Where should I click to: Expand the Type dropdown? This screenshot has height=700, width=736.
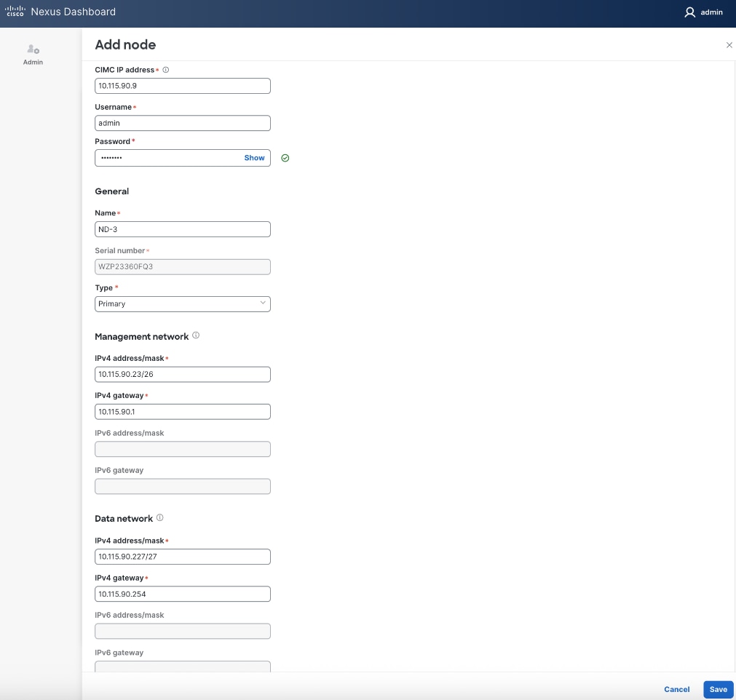pyautogui.click(x=262, y=303)
